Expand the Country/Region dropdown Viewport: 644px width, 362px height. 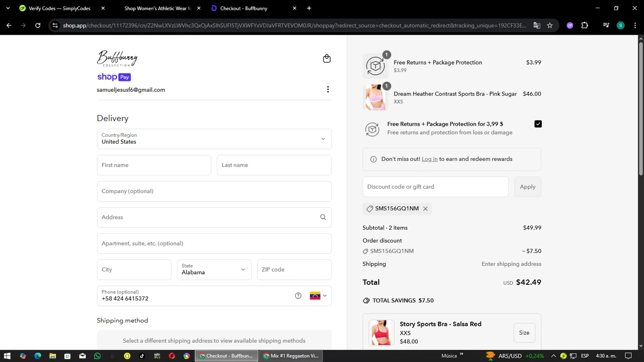point(214,139)
